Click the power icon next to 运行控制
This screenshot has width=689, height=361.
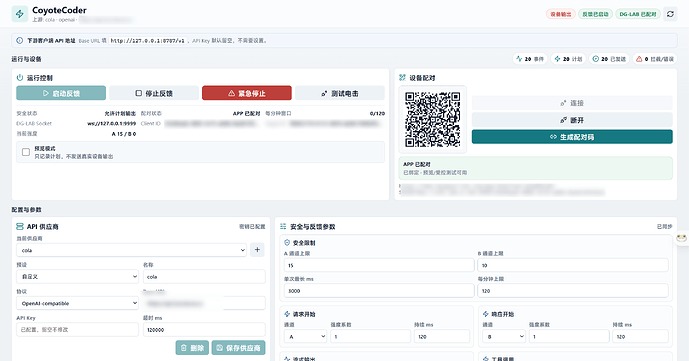coord(20,78)
